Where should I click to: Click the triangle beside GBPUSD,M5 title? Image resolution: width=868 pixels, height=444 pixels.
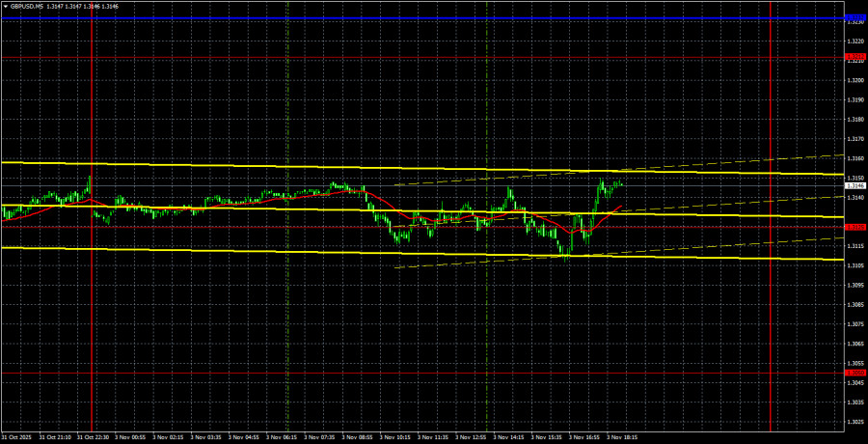(5, 6)
